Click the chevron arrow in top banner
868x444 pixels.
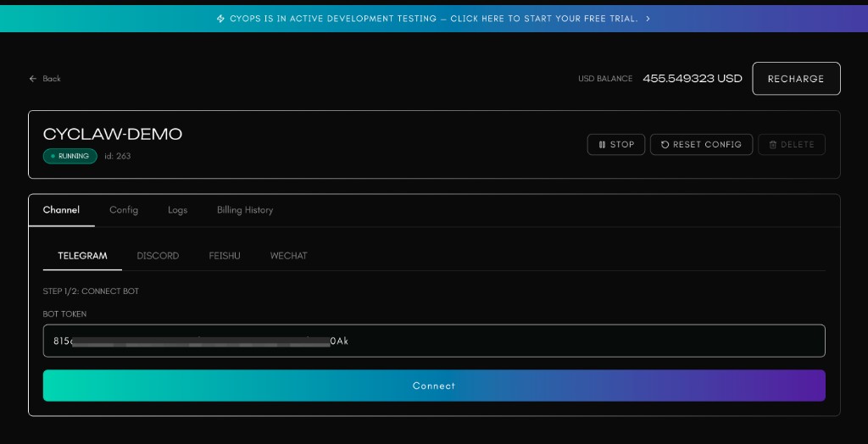pyautogui.click(x=648, y=19)
